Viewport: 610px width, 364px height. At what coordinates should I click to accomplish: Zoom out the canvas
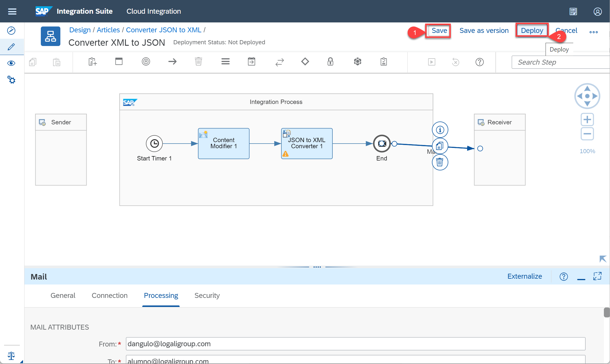click(x=587, y=134)
